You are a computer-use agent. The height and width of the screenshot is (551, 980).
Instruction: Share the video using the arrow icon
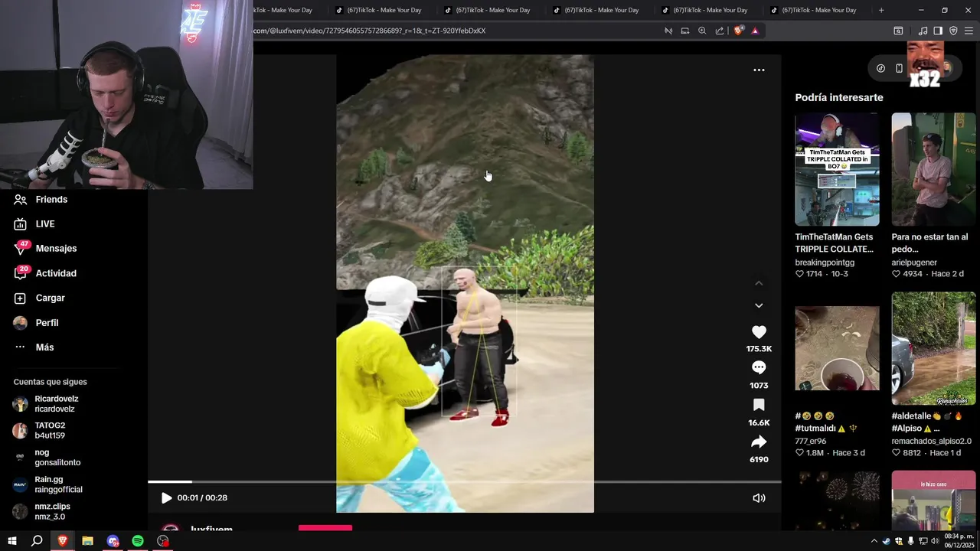tap(759, 442)
